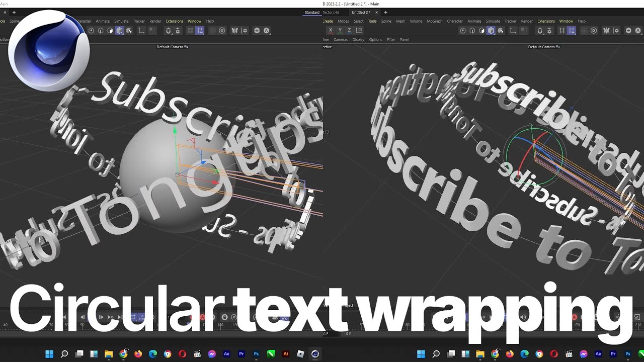
Task: Expand viewport Filter dropdown menu
Action: [391, 40]
